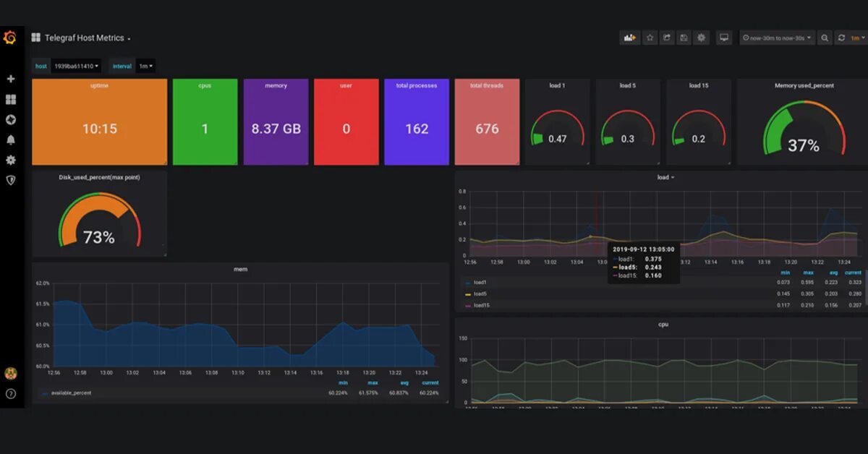Open Configuration gear icon in sidebar
The height and width of the screenshot is (454, 868).
10,160
